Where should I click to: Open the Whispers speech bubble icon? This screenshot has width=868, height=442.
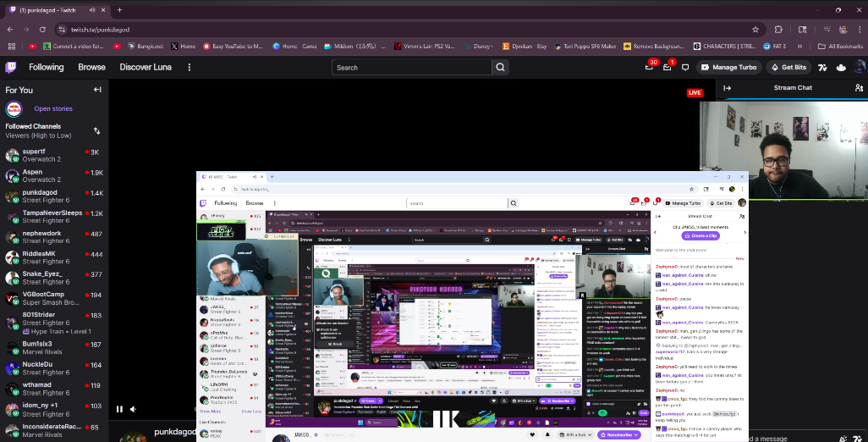click(685, 68)
